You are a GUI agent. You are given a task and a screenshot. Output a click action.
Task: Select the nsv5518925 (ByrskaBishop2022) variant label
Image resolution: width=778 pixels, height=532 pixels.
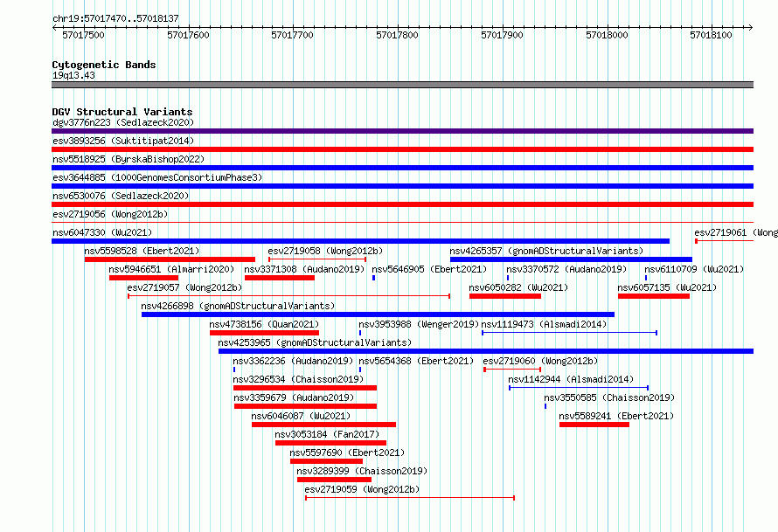[x=129, y=159]
